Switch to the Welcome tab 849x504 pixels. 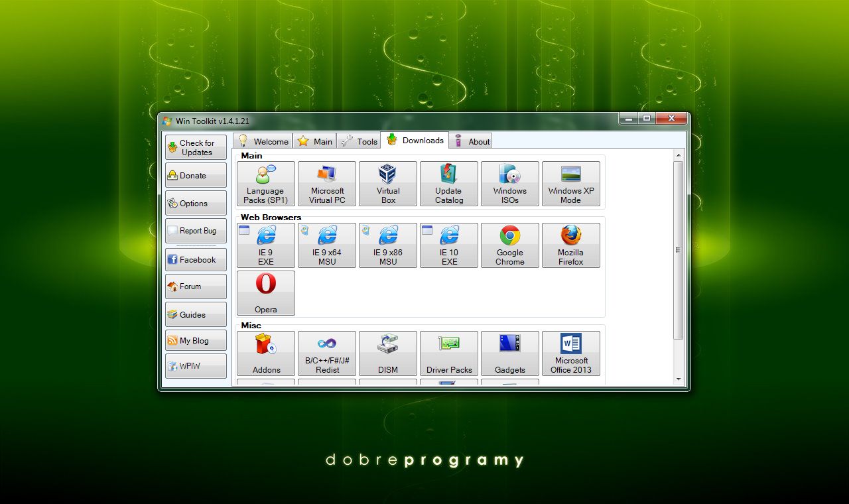click(x=263, y=141)
